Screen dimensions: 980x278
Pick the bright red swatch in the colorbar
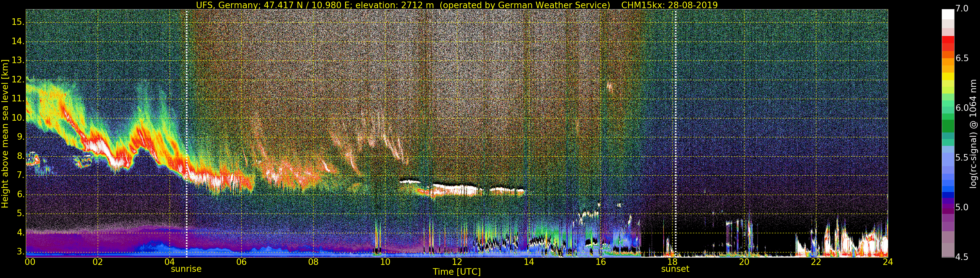(948, 40)
